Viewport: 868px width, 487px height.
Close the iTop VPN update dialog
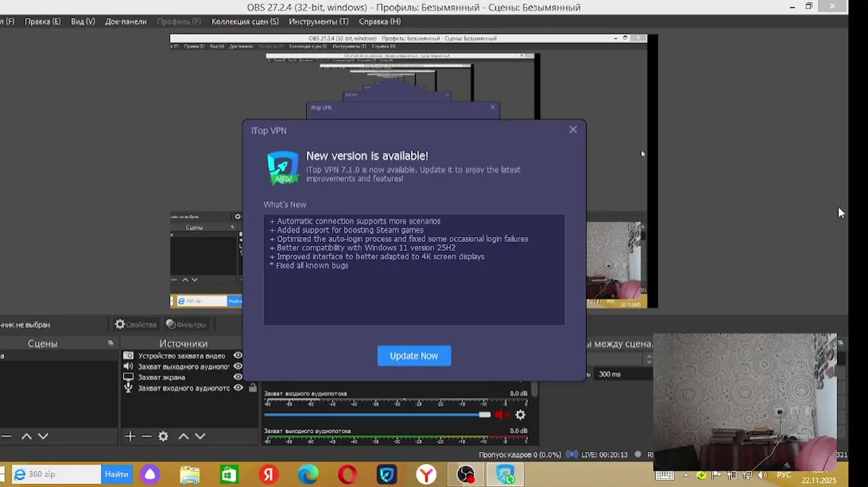pos(573,129)
